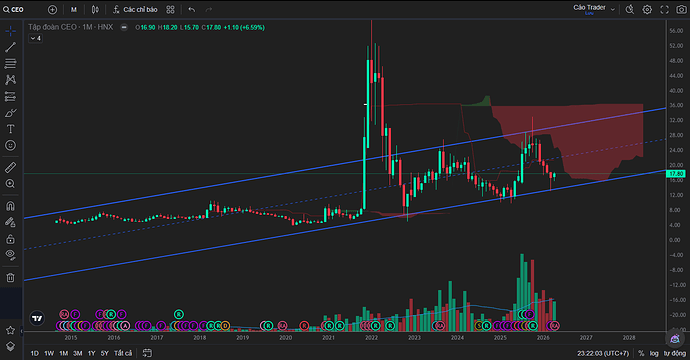This screenshot has height=360, width=690.
Task: Toggle log scale mode
Action: coord(654,353)
